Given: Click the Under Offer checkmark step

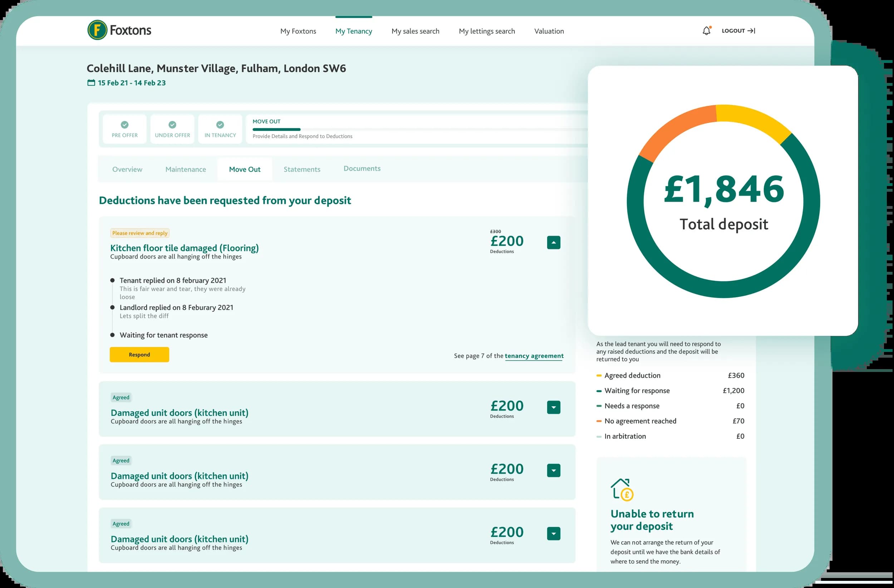Looking at the screenshot, I should point(172,125).
